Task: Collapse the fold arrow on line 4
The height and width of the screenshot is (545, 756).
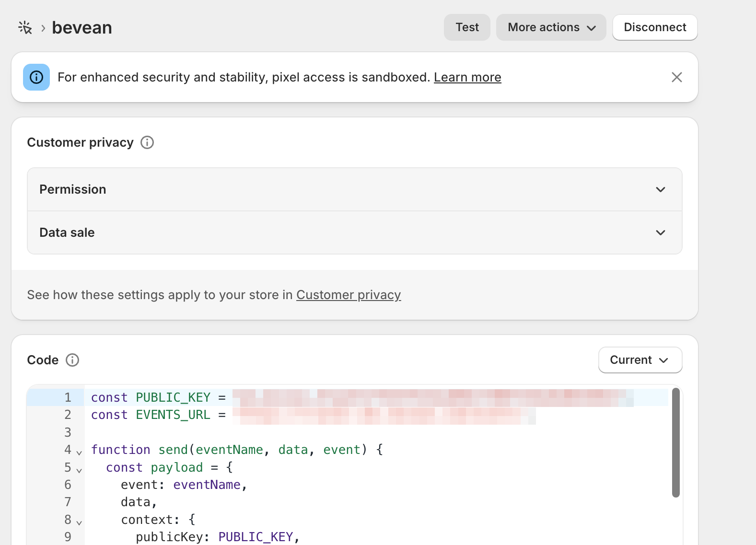Action: coord(79,452)
